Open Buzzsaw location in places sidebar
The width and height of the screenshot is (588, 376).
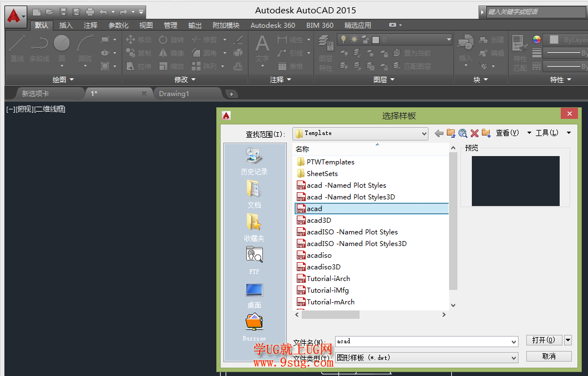[254, 327]
